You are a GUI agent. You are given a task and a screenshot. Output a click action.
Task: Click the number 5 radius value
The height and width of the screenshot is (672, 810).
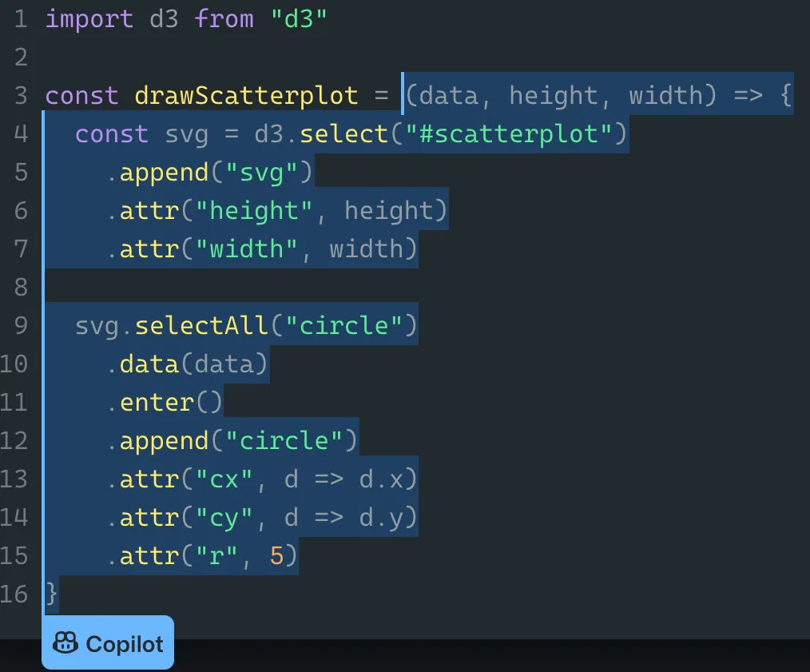click(x=276, y=556)
